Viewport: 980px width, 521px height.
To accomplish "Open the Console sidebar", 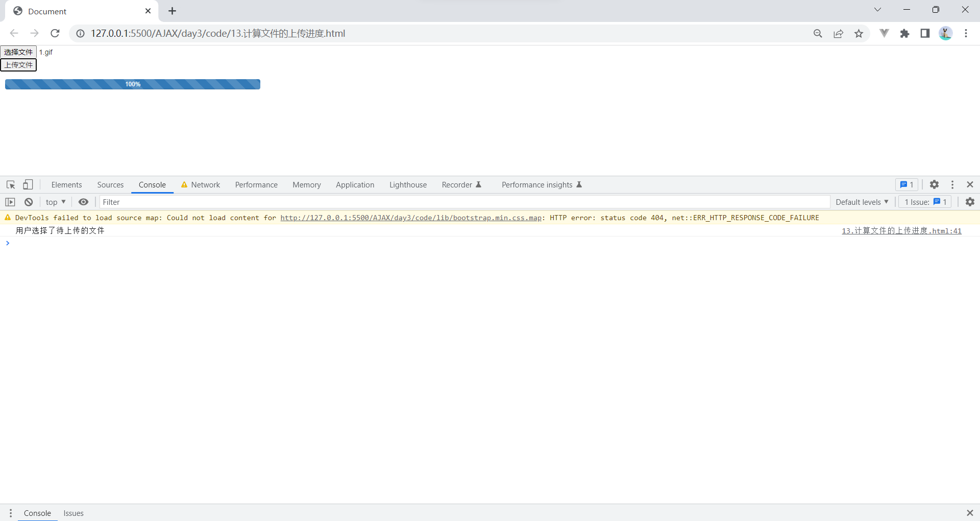I will pos(10,202).
